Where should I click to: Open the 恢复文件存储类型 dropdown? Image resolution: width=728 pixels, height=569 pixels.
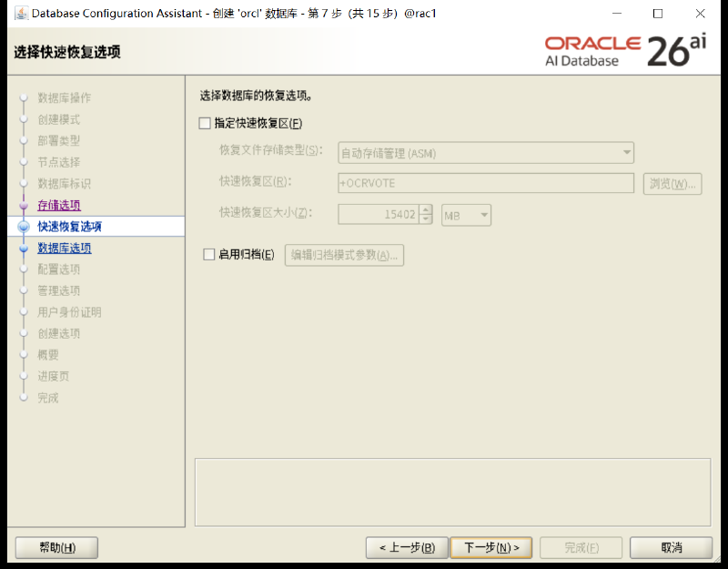(486, 153)
